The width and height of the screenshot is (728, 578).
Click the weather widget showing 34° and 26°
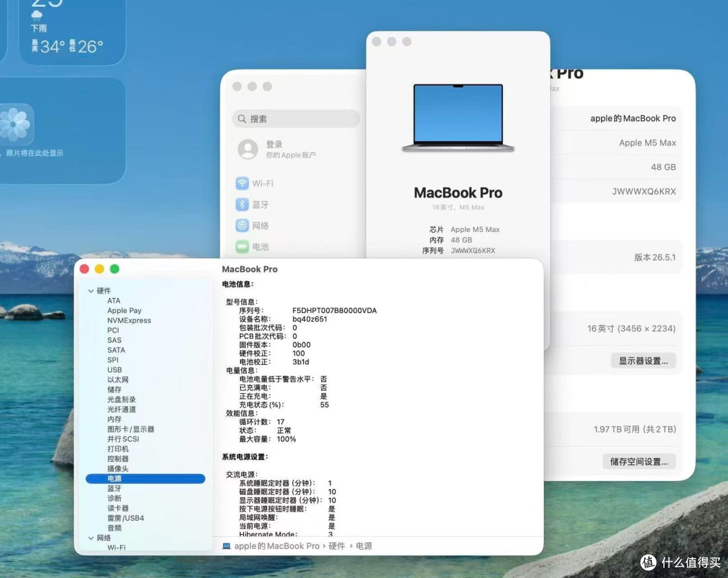coord(72,32)
